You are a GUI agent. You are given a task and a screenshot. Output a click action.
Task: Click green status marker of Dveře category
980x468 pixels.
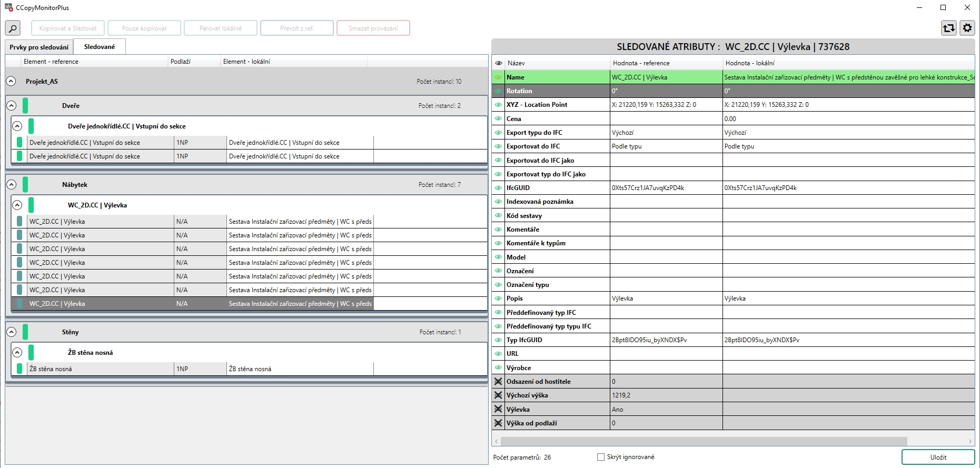[x=25, y=105]
